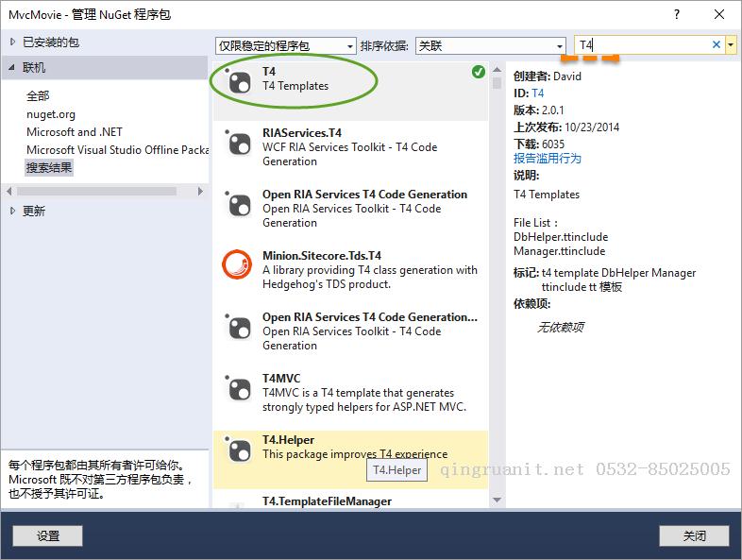This screenshot has height=560, width=742.
Task: Click the 10/23/2014 publish date
Action: [592, 127]
